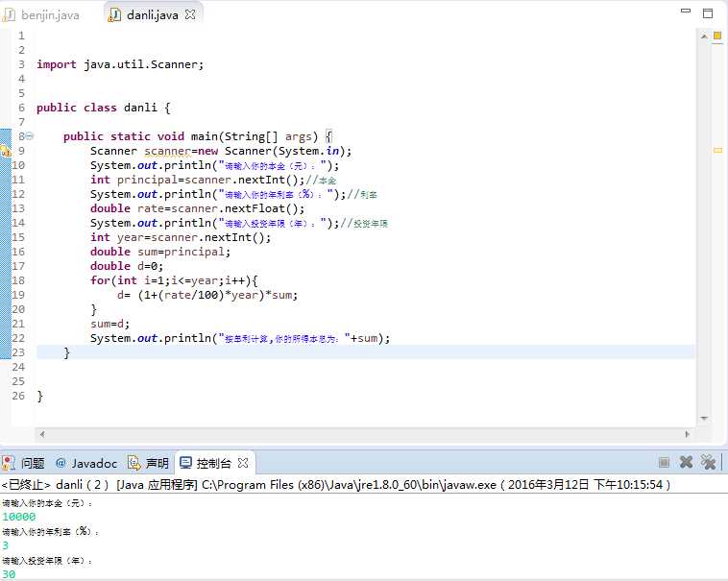Viewport: 728px width, 581px height.
Task: Click the warning marker on line 9
Action: pyautogui.click(x=6, y=151)
